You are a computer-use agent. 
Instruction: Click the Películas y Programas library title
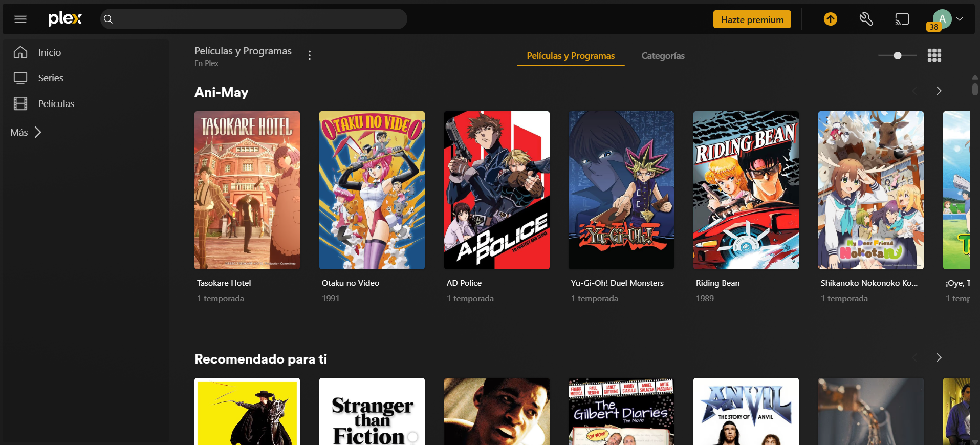click(x=243, y=51)
